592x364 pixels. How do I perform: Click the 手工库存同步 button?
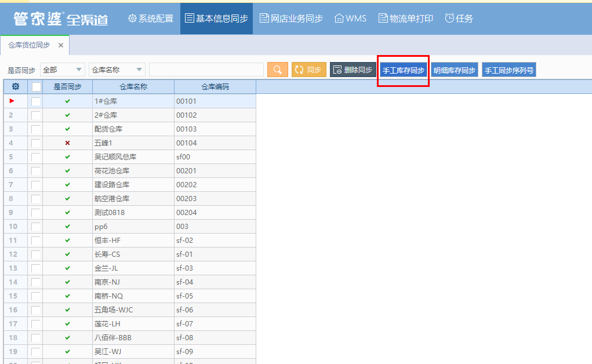click(x=403, y=70)
